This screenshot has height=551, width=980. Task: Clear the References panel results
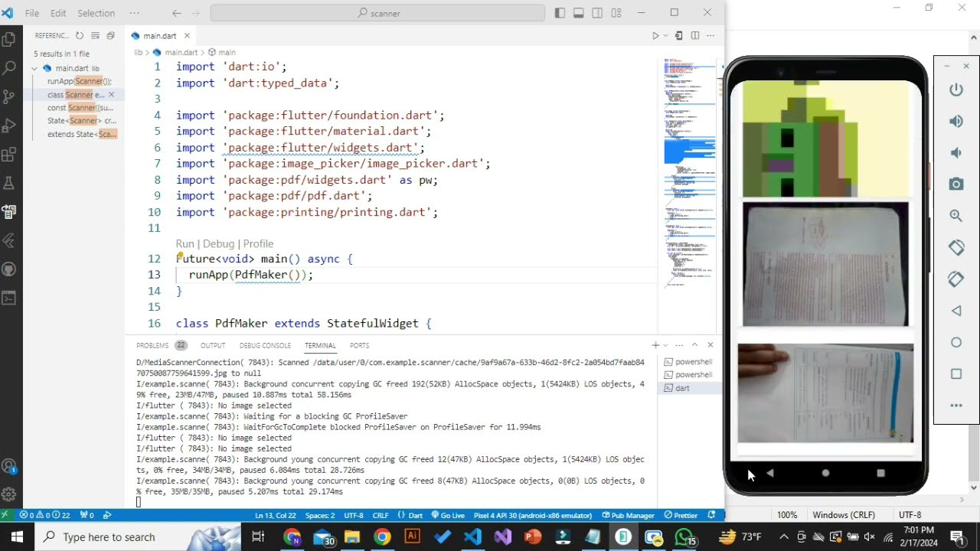point(95,36)
